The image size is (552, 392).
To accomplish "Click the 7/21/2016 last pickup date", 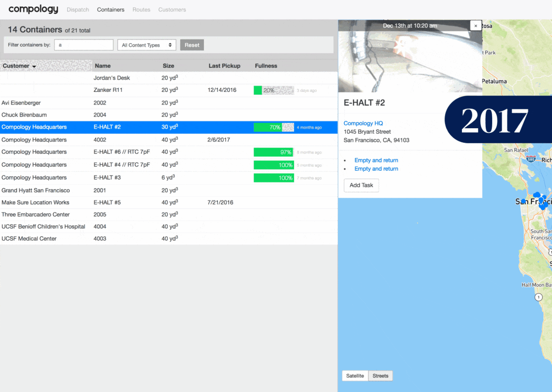I will [221, 202].
